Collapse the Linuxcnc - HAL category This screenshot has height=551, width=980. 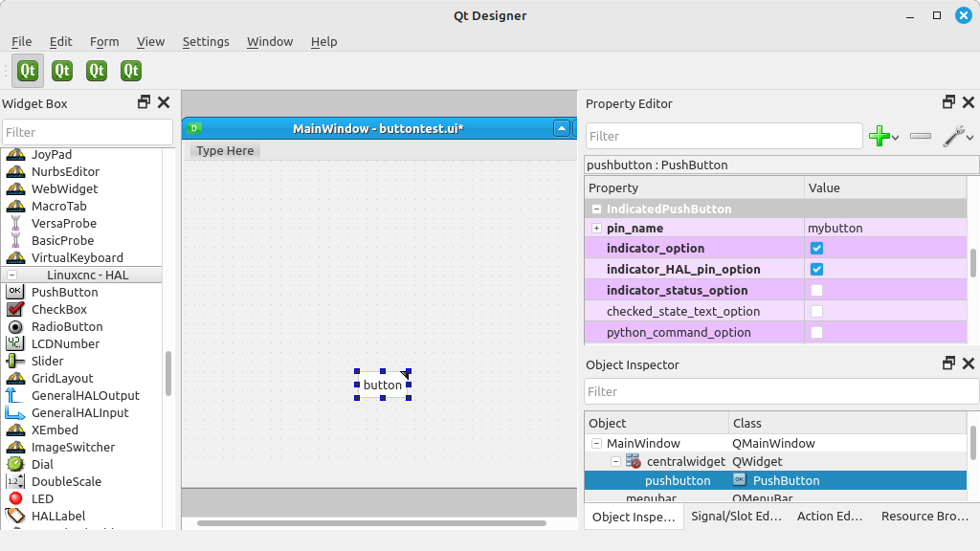point(11,275)
